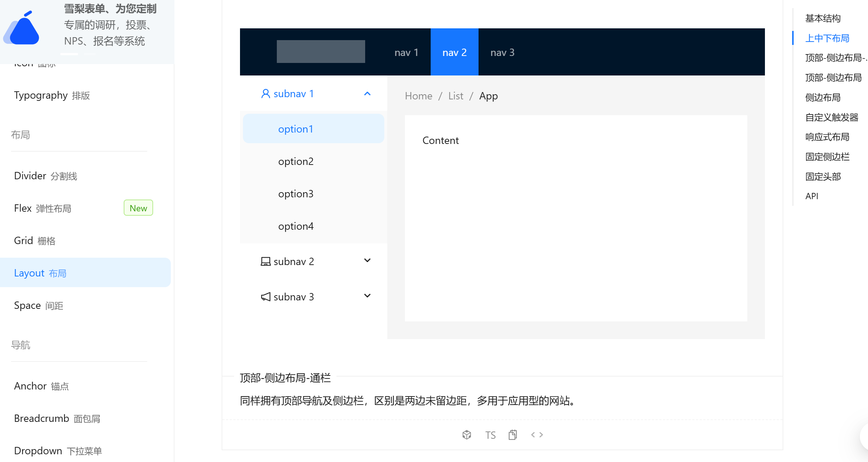Open Layout 布局 in the sidebar

pos(85,273)
